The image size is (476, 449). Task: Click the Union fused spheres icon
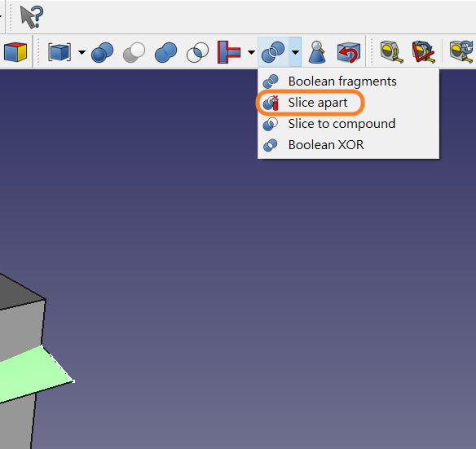(165, 52)
